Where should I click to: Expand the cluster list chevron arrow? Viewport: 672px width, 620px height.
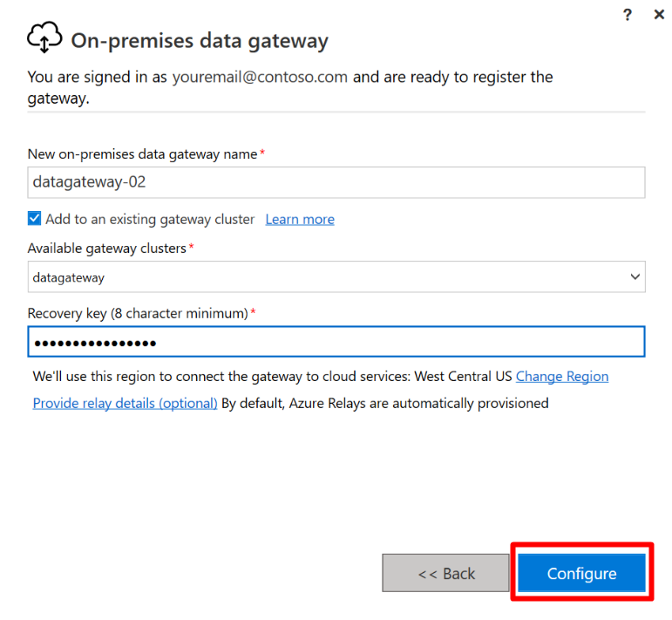click(x=635, y=277)
